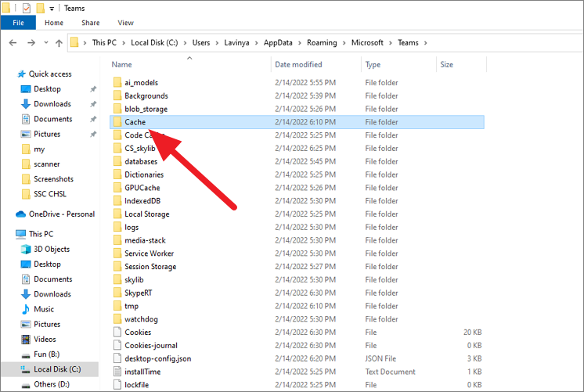Sort files by Name column header

(x=122, y=64)
